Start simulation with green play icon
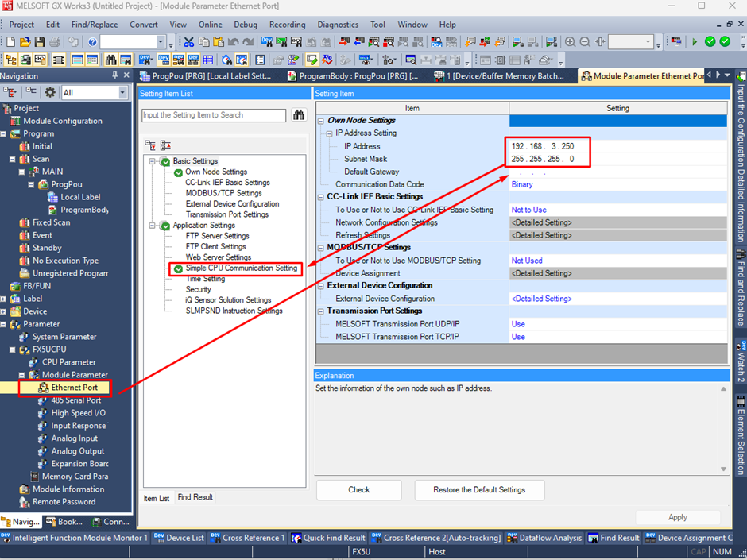The image size is (747, 560). point(695,42)
